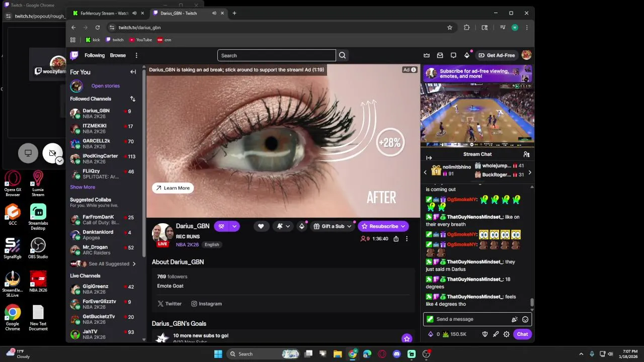This screenshot has height=362, width=644.
Task: Expand the Resubscribe dropdown arrow
Action: (x=403, y=226)
